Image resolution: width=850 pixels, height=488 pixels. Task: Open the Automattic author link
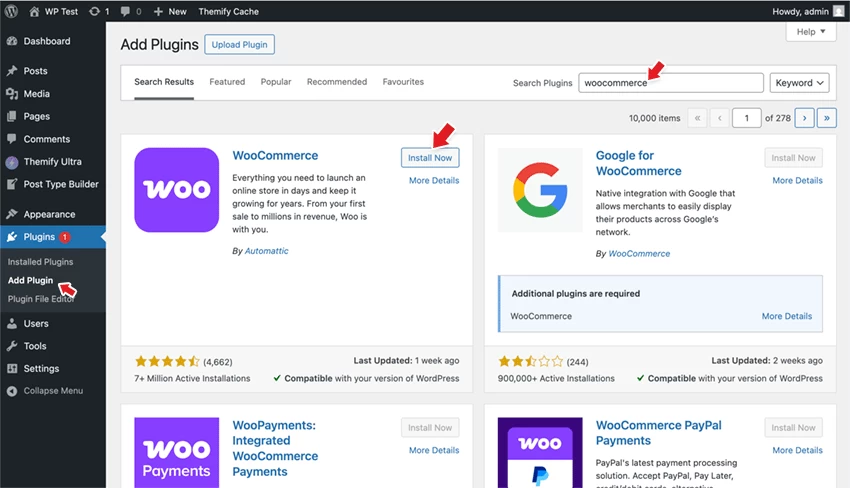[267, 251]
